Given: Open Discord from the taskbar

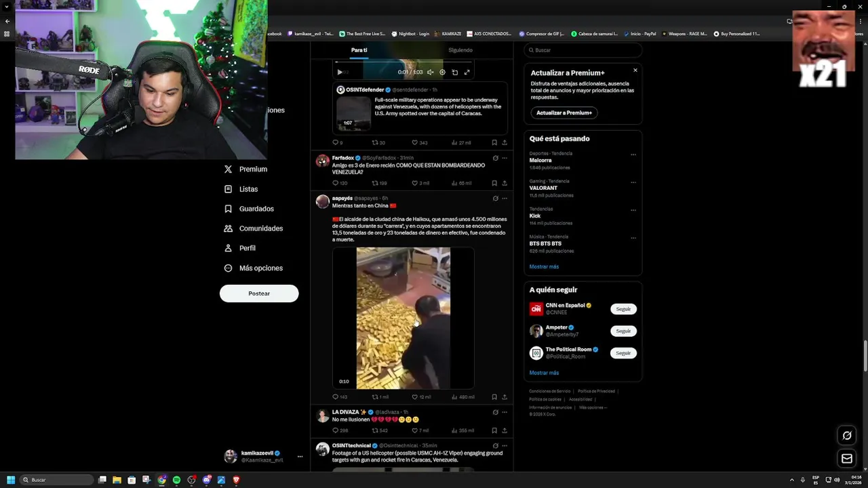Looking at the screenshot, I should tap(206, 480).
